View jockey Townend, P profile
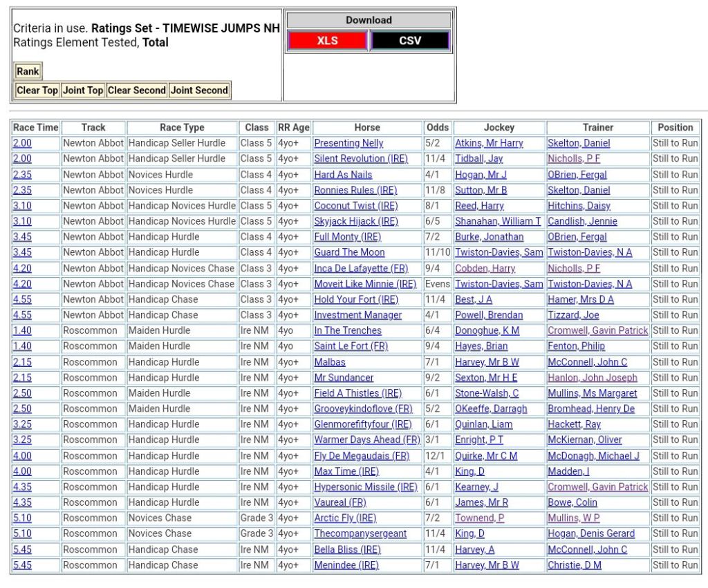Screen dimensions: 708x588 tap(479, 518)
